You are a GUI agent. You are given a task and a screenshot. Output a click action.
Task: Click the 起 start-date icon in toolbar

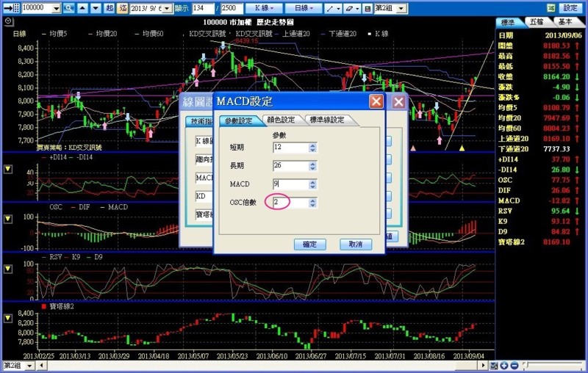coord(110,8)
